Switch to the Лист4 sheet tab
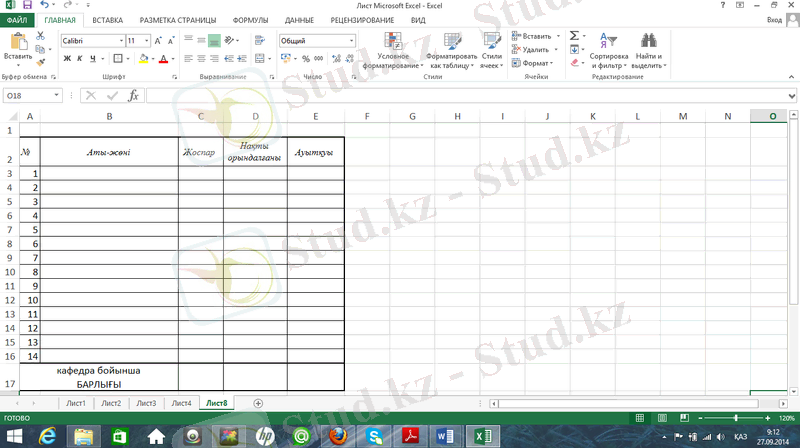The height and width of the screenshot is (448, 800). coord(181,403)
